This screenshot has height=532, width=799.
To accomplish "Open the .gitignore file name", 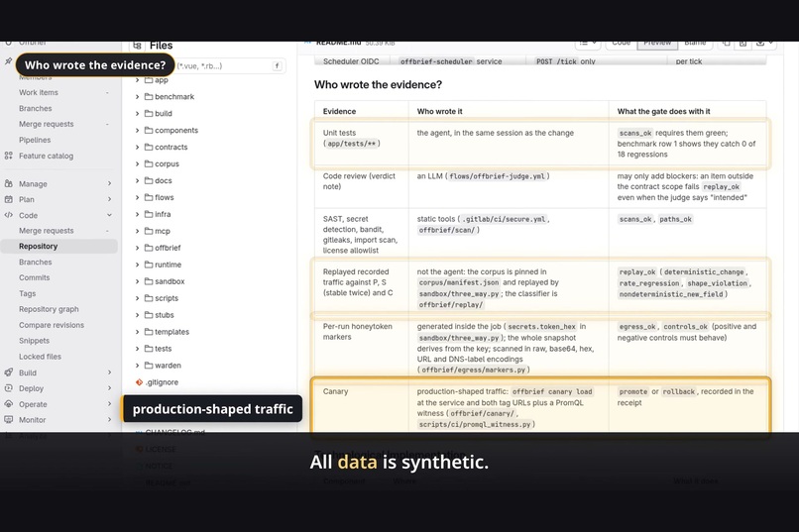I will [x=162, y=382].
